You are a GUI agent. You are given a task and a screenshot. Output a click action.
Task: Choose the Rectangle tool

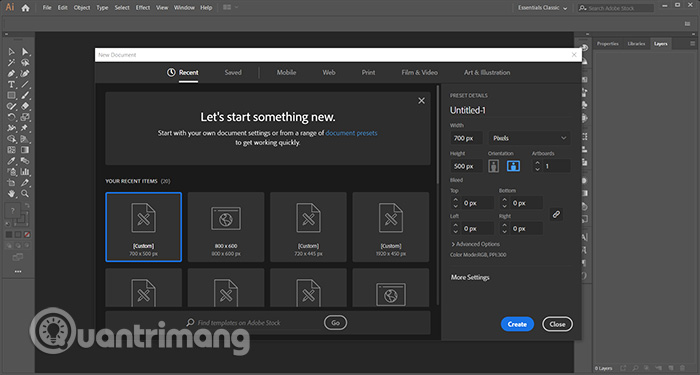pos(11,95)
